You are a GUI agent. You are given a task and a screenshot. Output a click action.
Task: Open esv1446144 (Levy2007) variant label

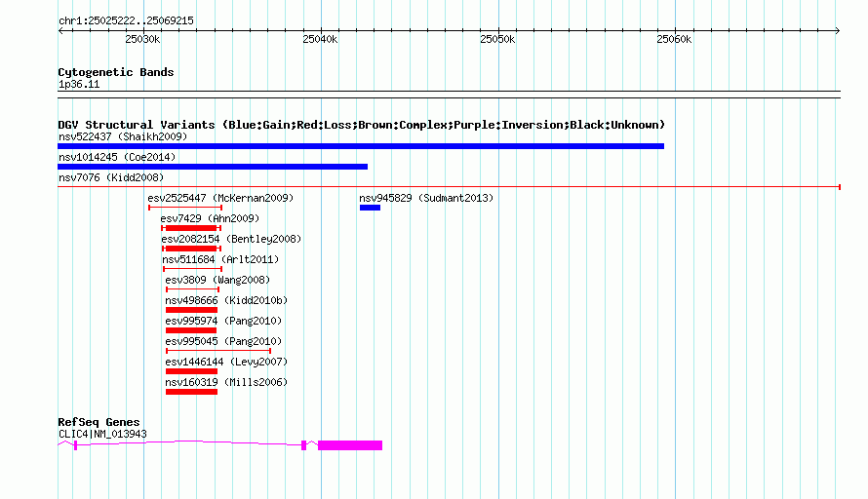click(226, 362)
